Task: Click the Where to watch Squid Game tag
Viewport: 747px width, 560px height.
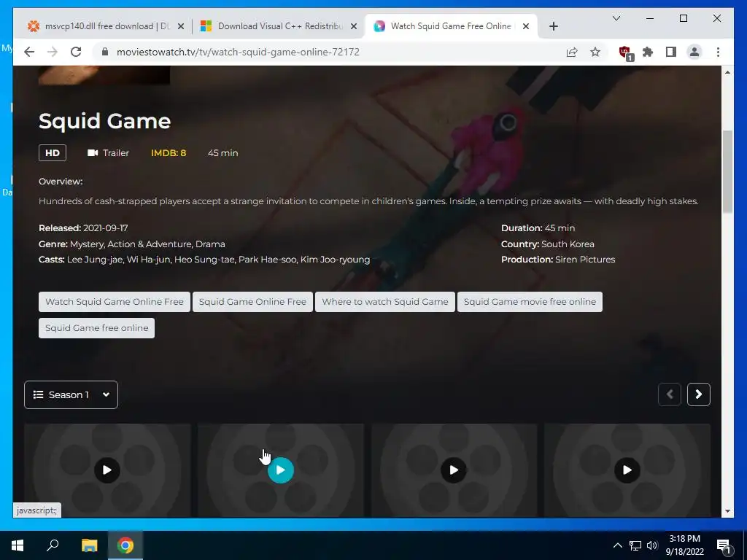Action: pos(385,302)
